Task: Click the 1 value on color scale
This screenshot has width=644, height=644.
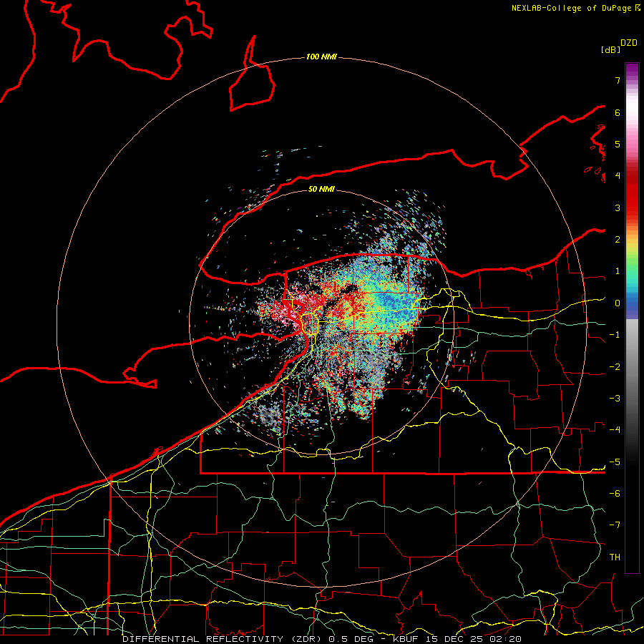Action: pos(618,271)
